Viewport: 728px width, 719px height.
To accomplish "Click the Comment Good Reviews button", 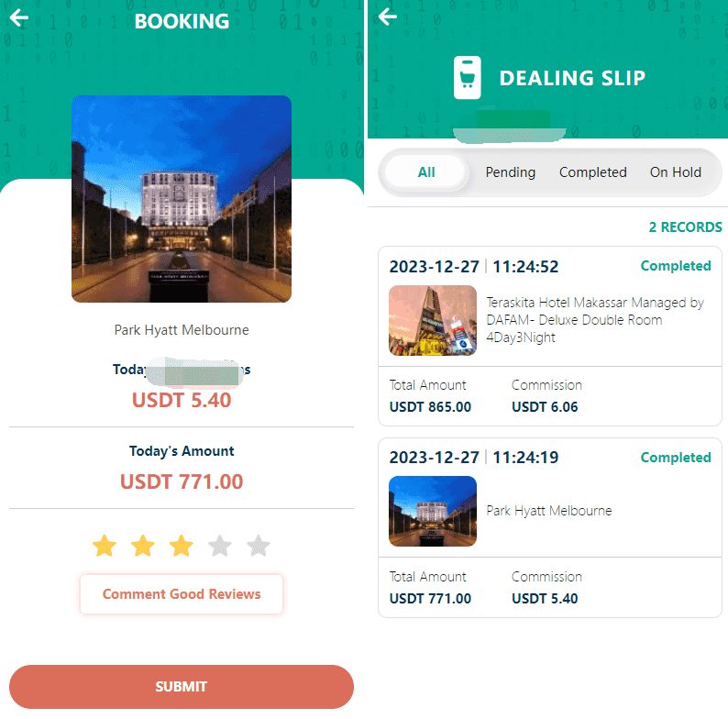I will click(x=182, y=594).
